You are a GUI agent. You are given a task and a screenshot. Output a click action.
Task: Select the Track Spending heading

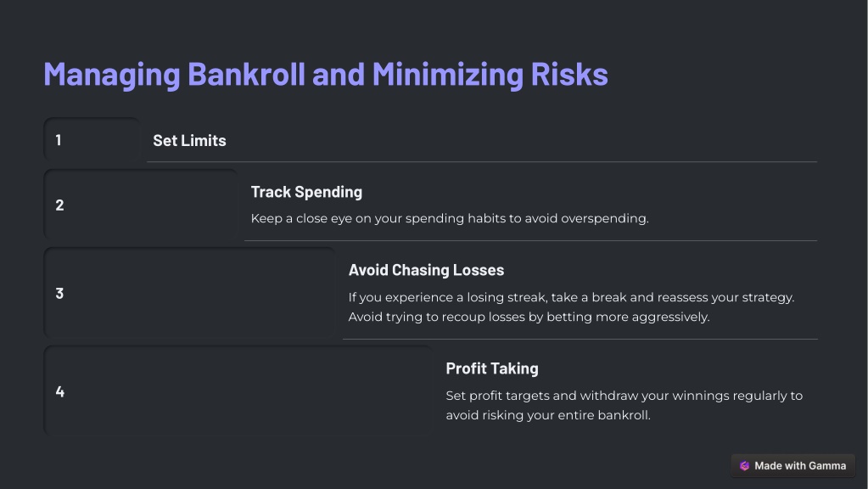tap(306, 192)
